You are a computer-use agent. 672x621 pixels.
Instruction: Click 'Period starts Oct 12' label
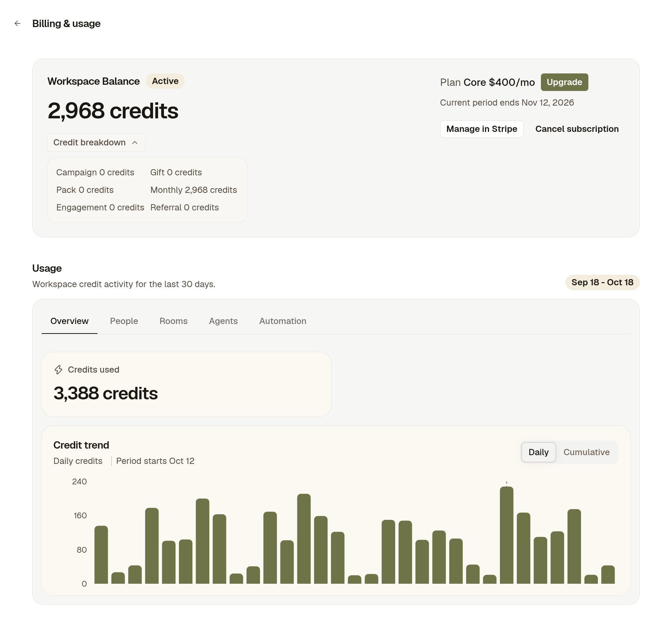155,461
